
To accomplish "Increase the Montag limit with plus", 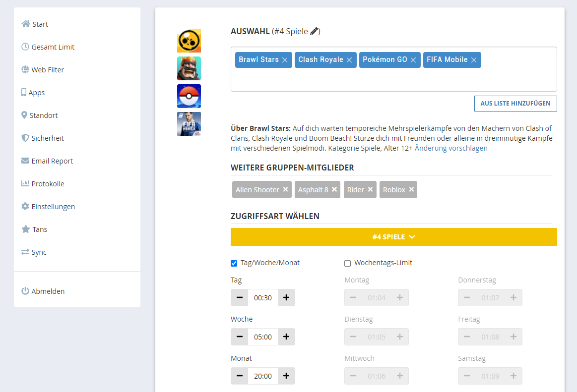I will [400, 297].
